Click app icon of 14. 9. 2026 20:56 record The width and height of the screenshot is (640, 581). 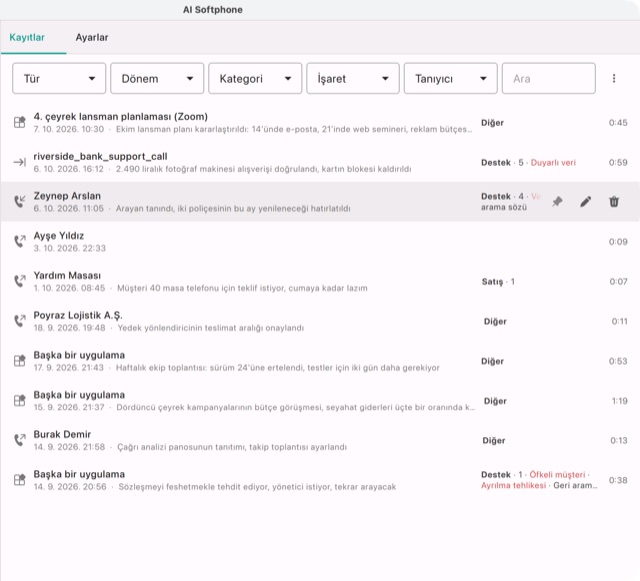click(x=20, y=480)
